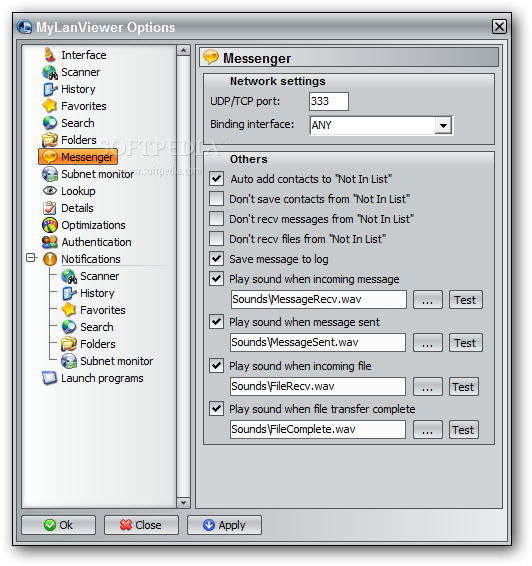Click the Interface paintbrush icon in sidebar
Screen dimensions: 532x566
(x=50, y=55)
